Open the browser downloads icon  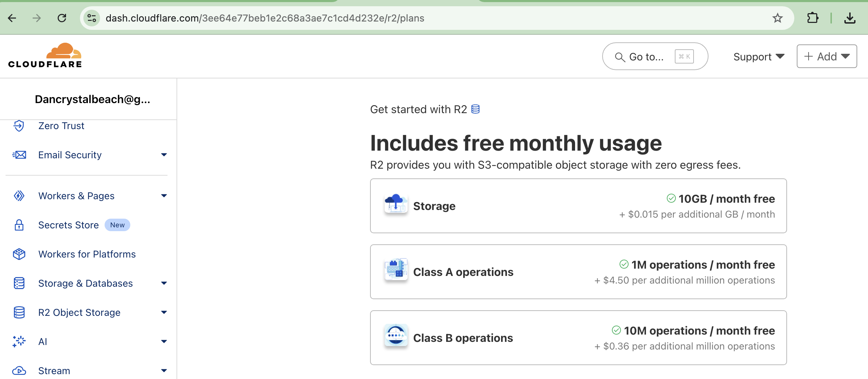coord(850,18)
